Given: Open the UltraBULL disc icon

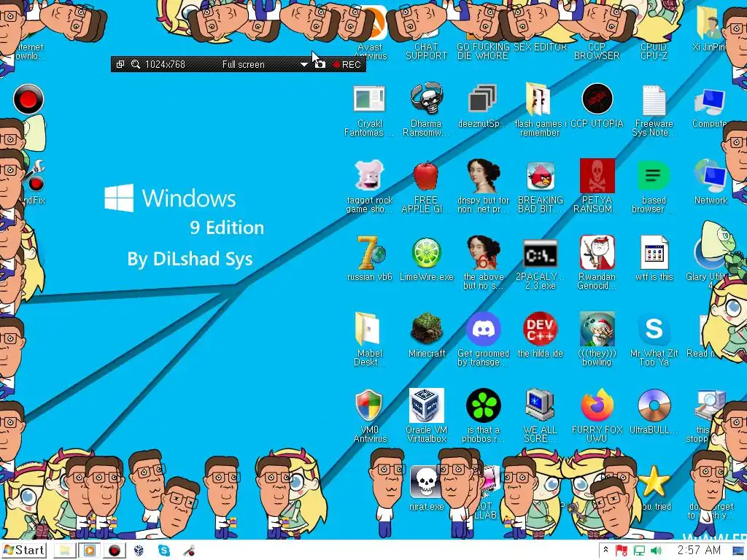Looking at the screenshot, I should [654, 405].
